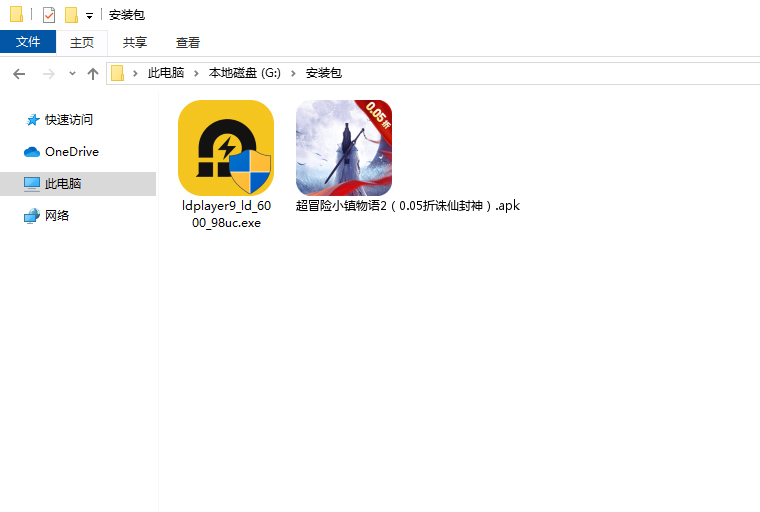The height and width of the screenshot is (512, 760).
Task: Click 安装包 breadcrumb in the address bar
Action: pyautogui.click(x=324, y=73)
